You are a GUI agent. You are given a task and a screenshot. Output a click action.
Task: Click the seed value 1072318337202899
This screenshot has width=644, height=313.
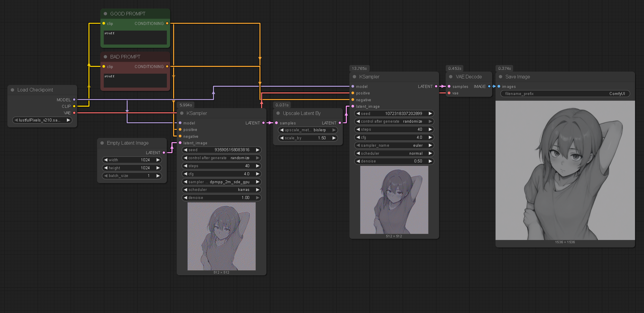(x=403, y=113)
